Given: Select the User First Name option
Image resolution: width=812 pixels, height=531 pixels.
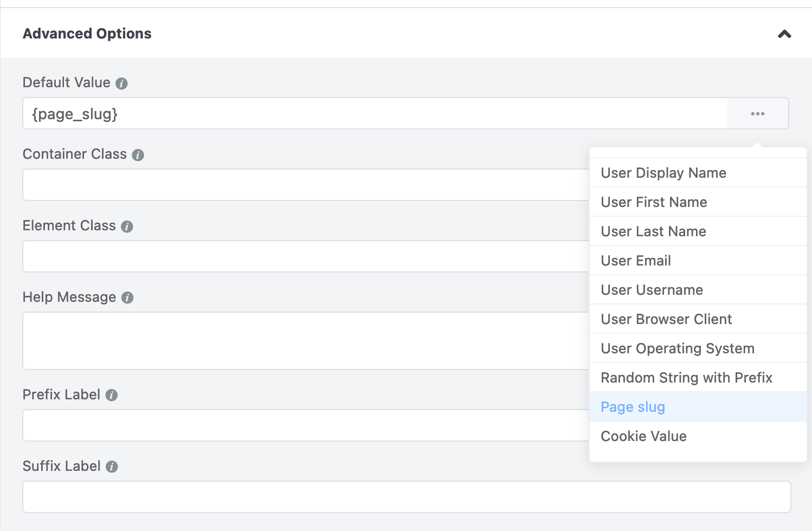Looking at the screenshot, I should [x=654, y=202].
